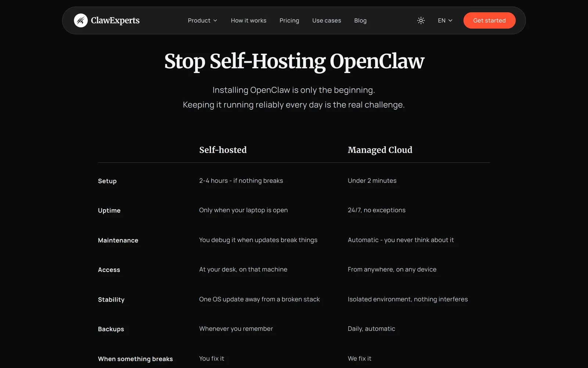The image size is (588, 368).
Task: Expand the EN language selector
Action: click(445, 21)
